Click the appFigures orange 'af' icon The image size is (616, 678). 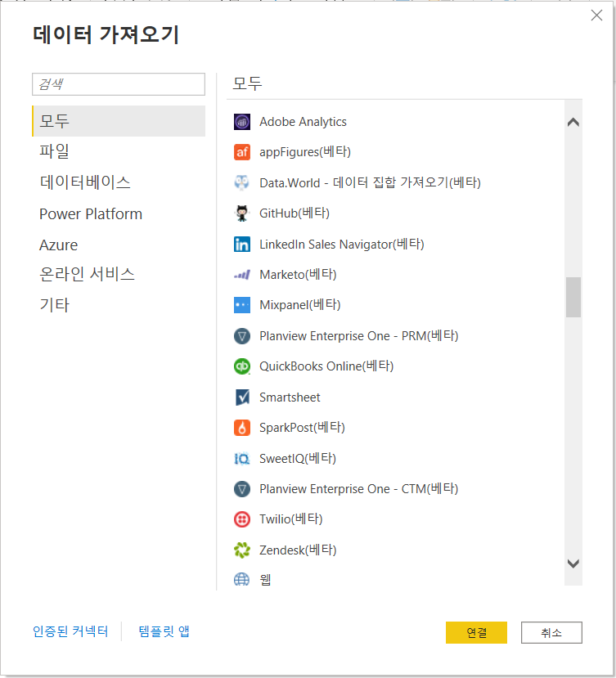[x=242, y=152]
